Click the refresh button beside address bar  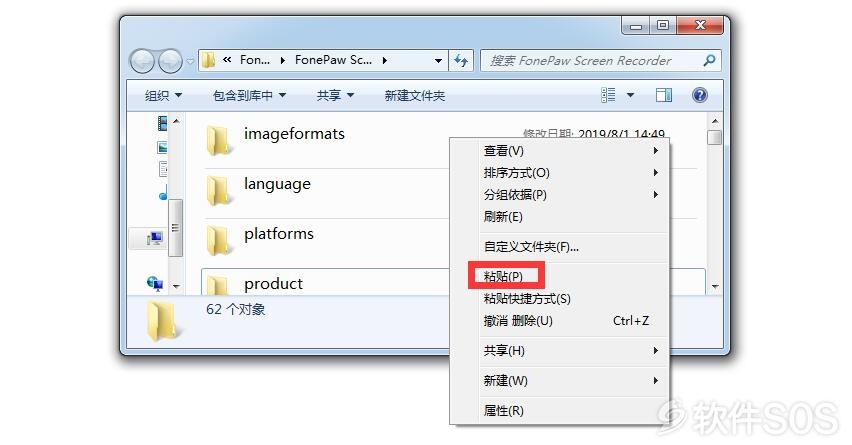(461, 61)
